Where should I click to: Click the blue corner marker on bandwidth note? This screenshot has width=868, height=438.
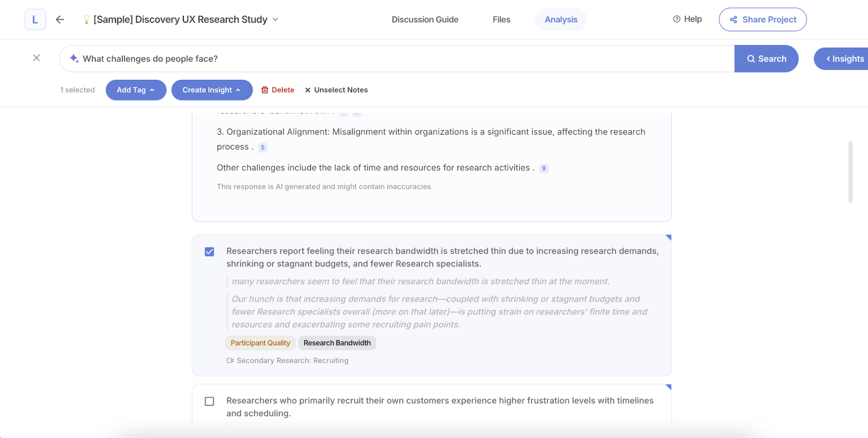pyautogui.click(x=669, y=237)
